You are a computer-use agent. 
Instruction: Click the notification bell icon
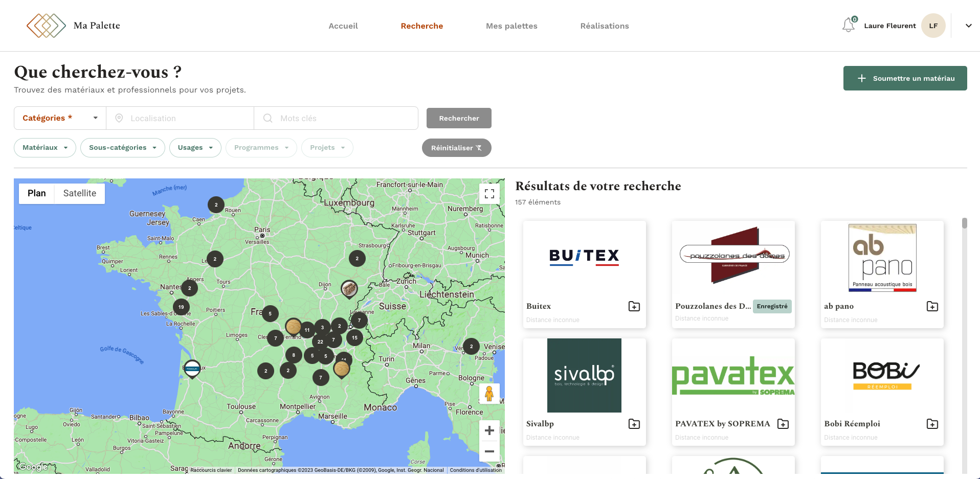coord(848,25)
